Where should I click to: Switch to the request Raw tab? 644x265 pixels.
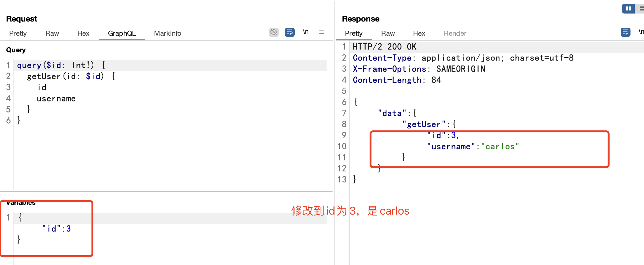pos(52,34)
